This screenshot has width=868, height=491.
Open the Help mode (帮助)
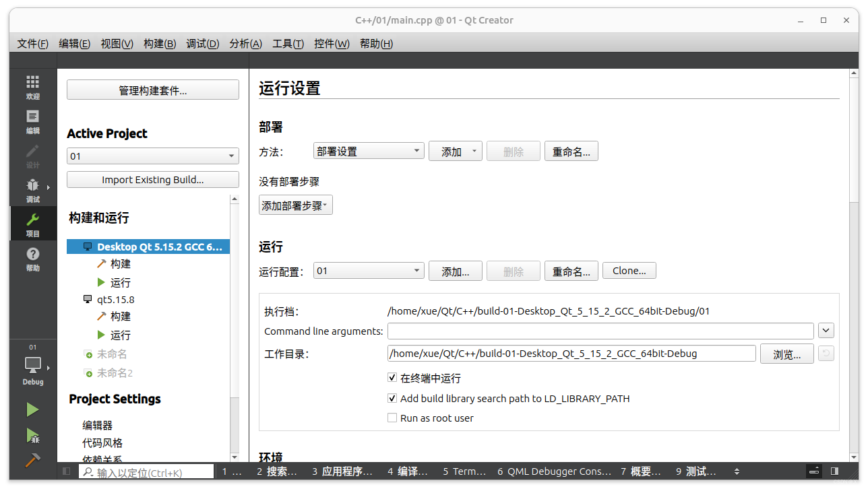[32, 259]
